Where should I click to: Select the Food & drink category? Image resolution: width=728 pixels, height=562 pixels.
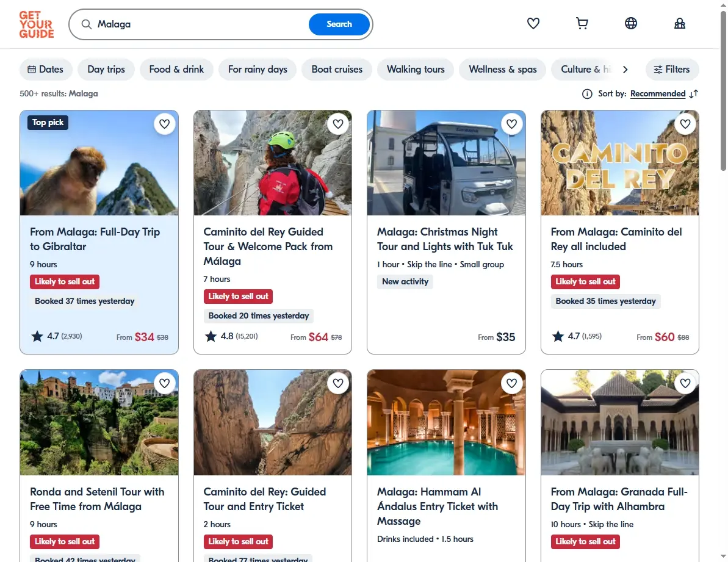pos(176,69)
